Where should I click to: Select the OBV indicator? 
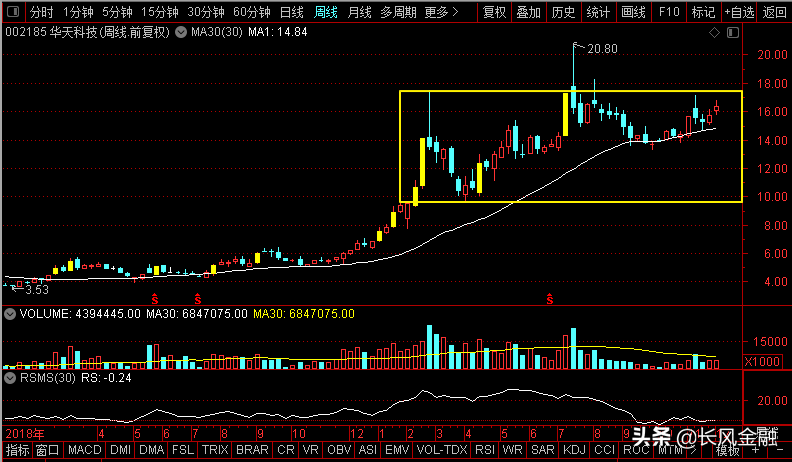click(x=339, y=450)
